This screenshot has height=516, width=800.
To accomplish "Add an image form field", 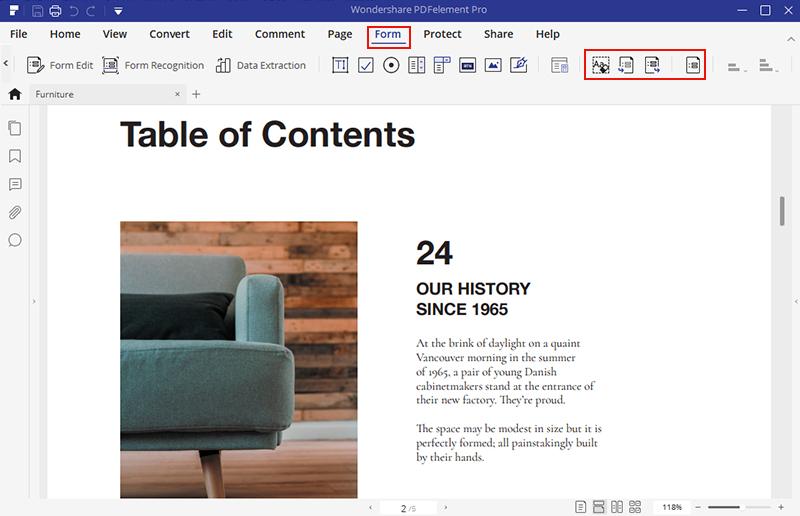I will (493, 65).
